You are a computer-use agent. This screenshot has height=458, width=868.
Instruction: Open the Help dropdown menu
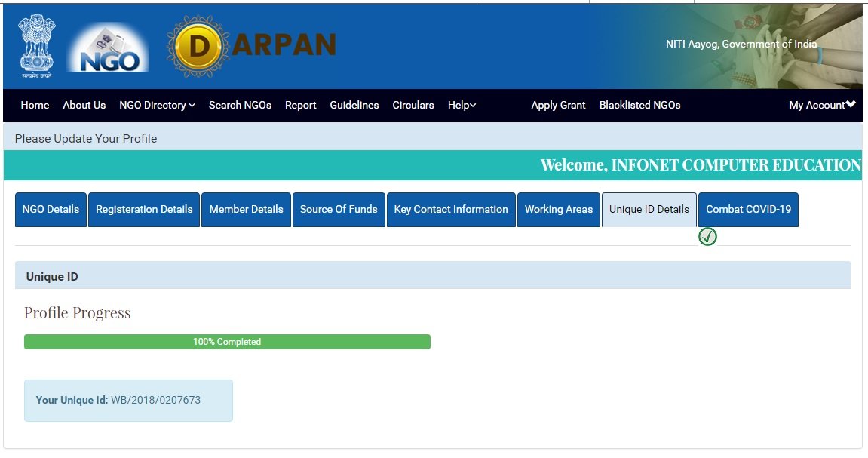[462, 105]
